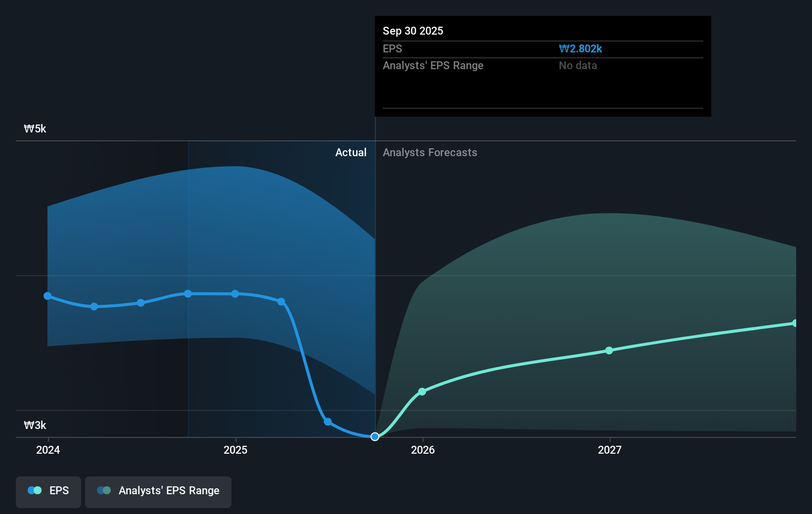812x514 pixels.
Task: Click the 2026 x-axis label
Action: [x=423, y=450]
